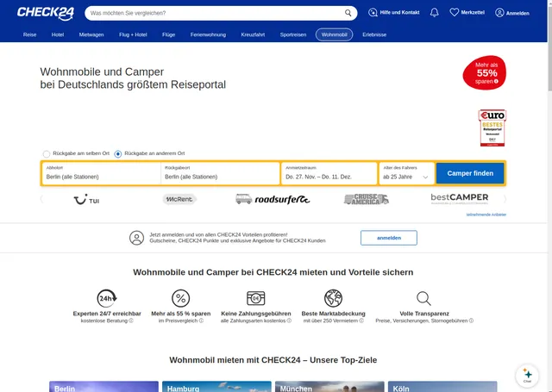Image resolution: width=552 pixels, height=392 pixels.
Task: Open the Chat assistant button
Action: 527,376
